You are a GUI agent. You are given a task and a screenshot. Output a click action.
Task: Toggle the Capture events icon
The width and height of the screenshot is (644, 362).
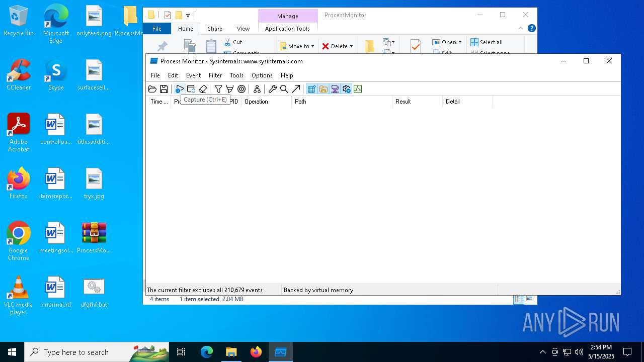coord(180,89)
